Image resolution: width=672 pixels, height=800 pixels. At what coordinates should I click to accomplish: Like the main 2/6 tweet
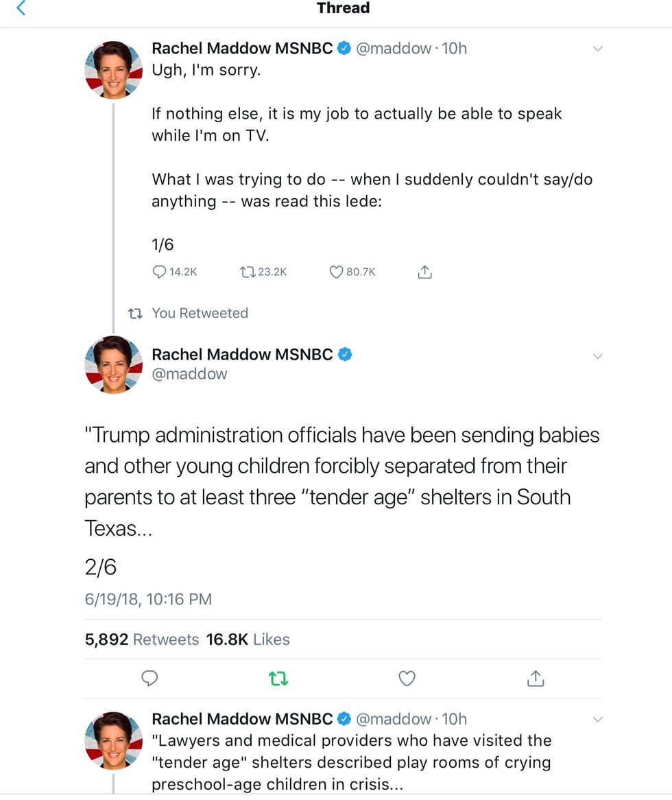pos(407,679)
